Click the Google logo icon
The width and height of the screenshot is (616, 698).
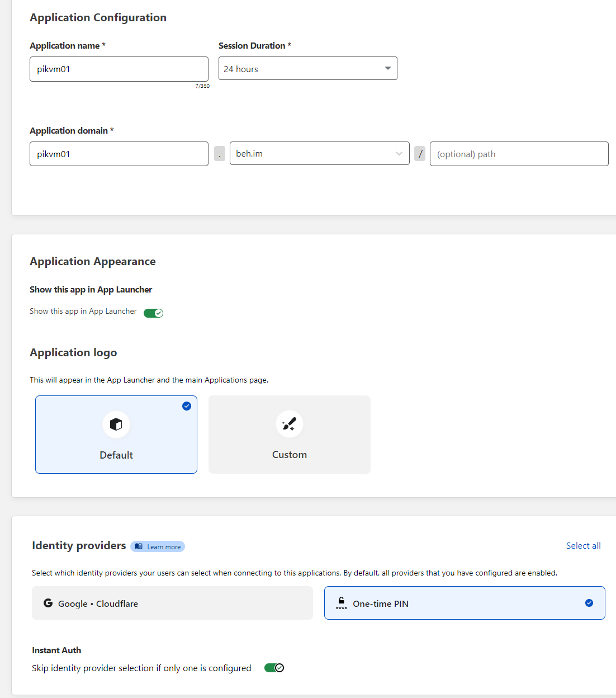48,603
